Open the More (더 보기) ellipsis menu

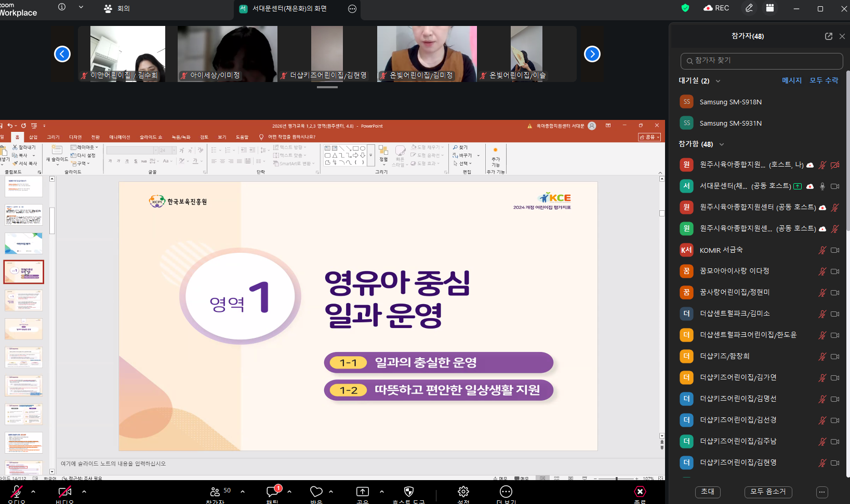(506, 492)
